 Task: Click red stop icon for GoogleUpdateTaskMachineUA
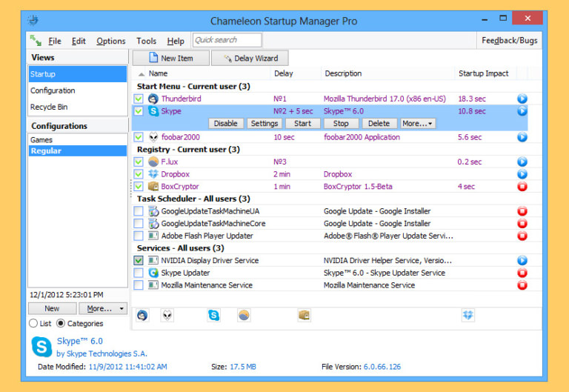(522, 211)
